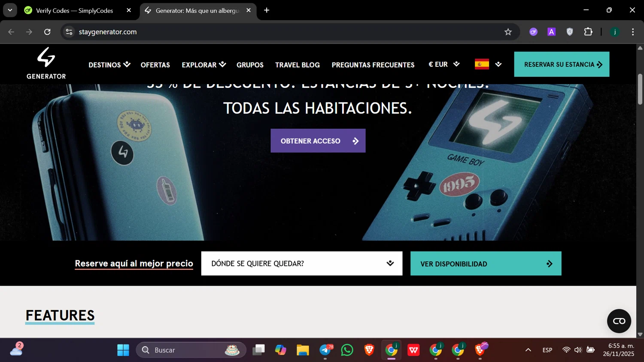Screen dimensions: 644x362
Task: Show hidden system tray icons
Action: 528,350
